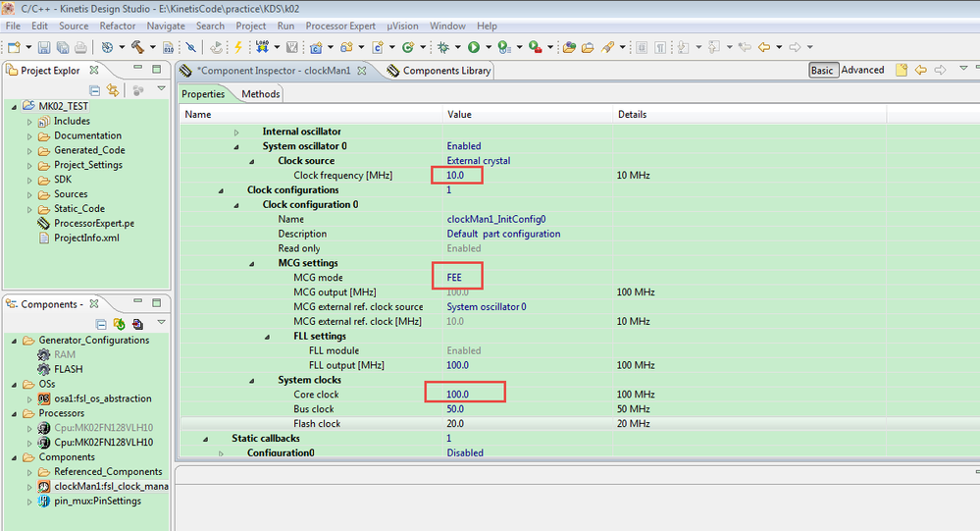
Task: Open the Processor Expert menu
Action: coord(340,26)
